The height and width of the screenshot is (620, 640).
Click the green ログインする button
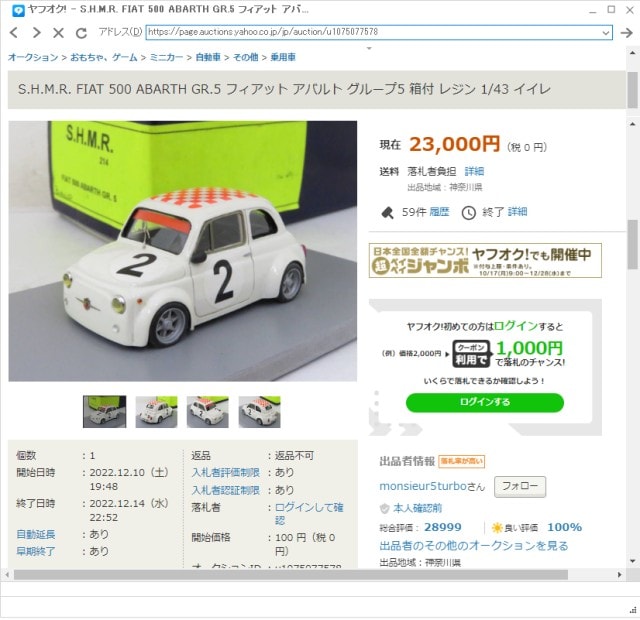[x=485, y=402]
